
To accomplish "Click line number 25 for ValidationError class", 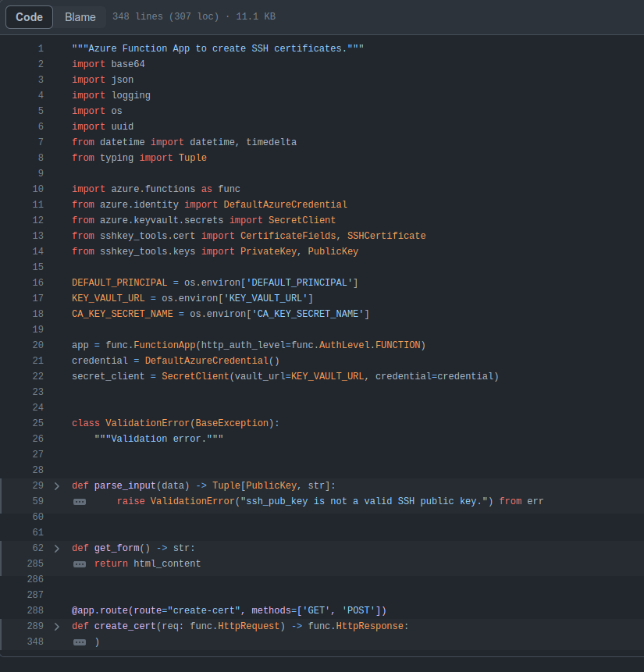I will pyautogui.click(x=38, y=423).
